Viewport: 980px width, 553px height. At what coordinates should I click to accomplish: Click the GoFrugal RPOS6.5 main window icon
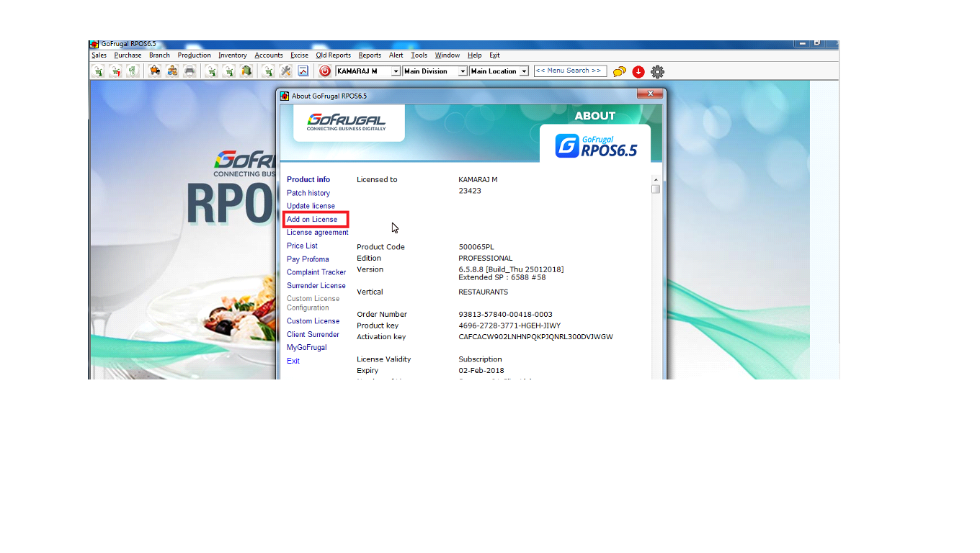point(94,44)
